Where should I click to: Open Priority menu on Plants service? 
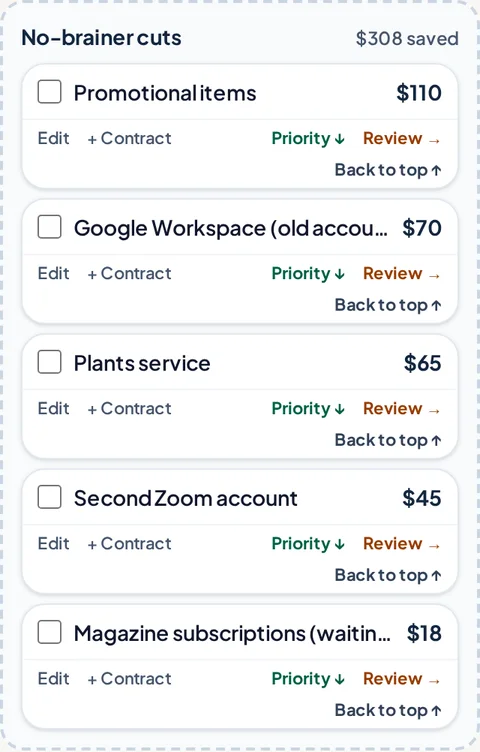tap(308, 409)
